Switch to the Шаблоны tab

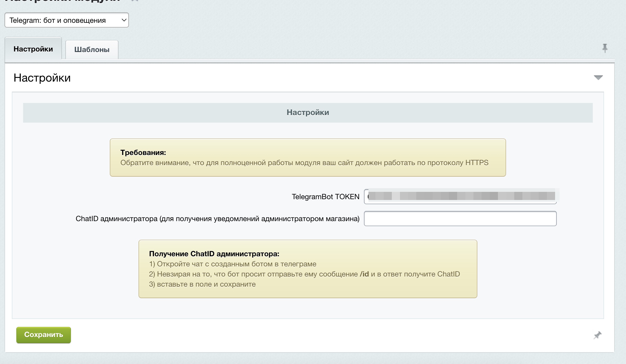92,50
